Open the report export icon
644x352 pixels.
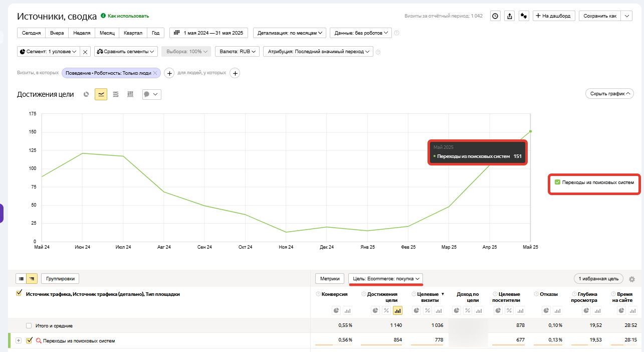point(510,16)
